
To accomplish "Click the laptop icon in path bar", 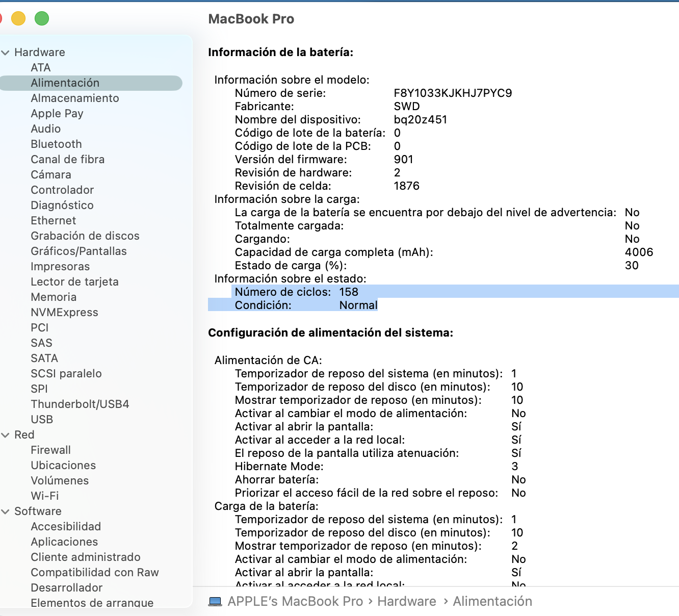I will point(215,602).
